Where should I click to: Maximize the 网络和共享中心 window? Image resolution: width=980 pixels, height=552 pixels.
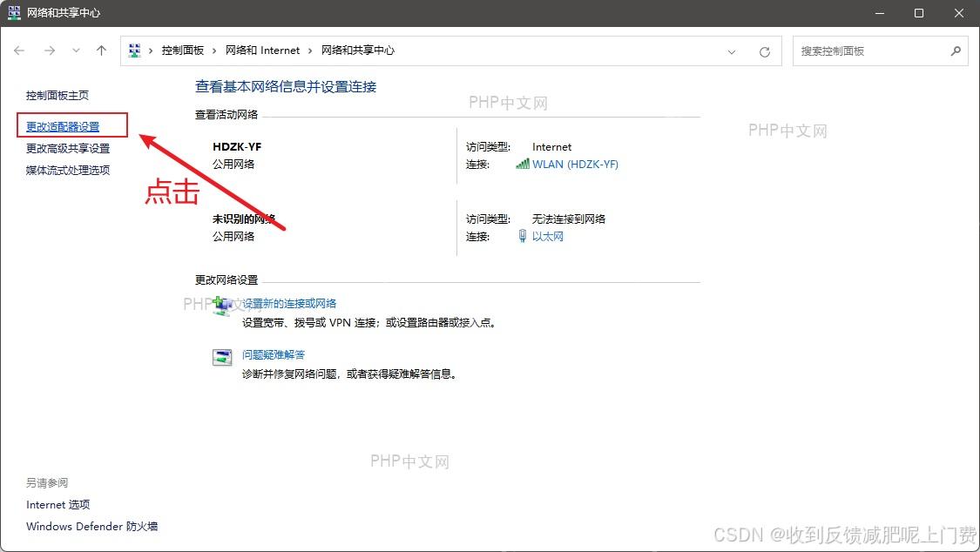[x=919, y=13]
